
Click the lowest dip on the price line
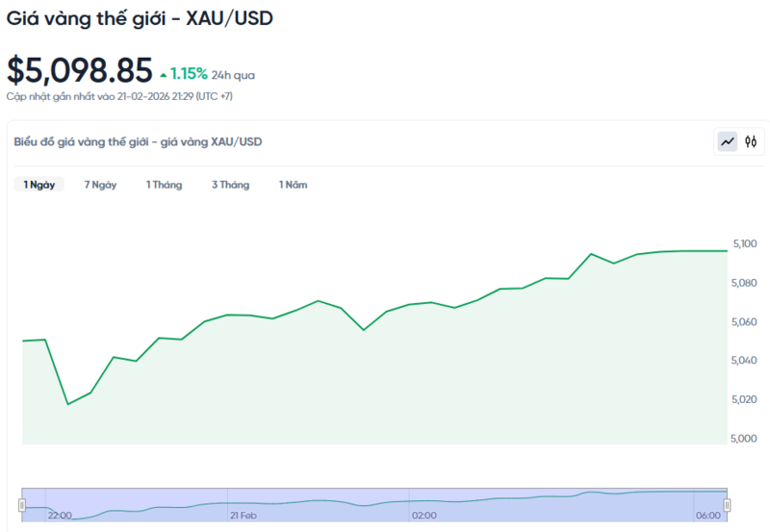(x=67, y=404)
